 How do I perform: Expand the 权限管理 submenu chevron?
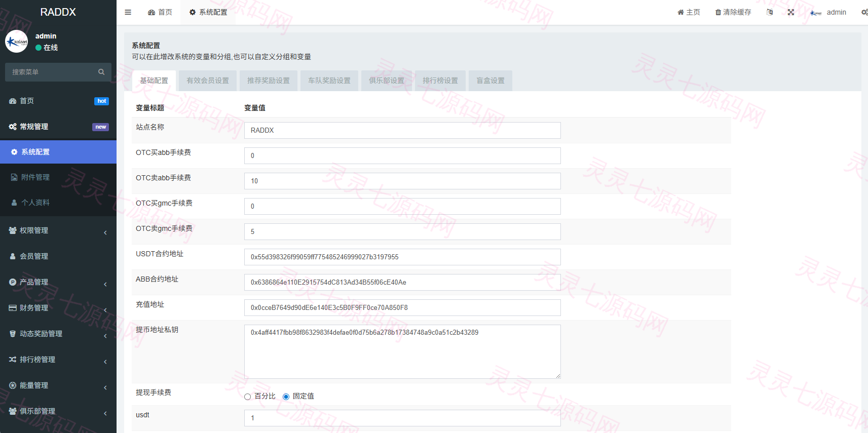pos(105,232)
